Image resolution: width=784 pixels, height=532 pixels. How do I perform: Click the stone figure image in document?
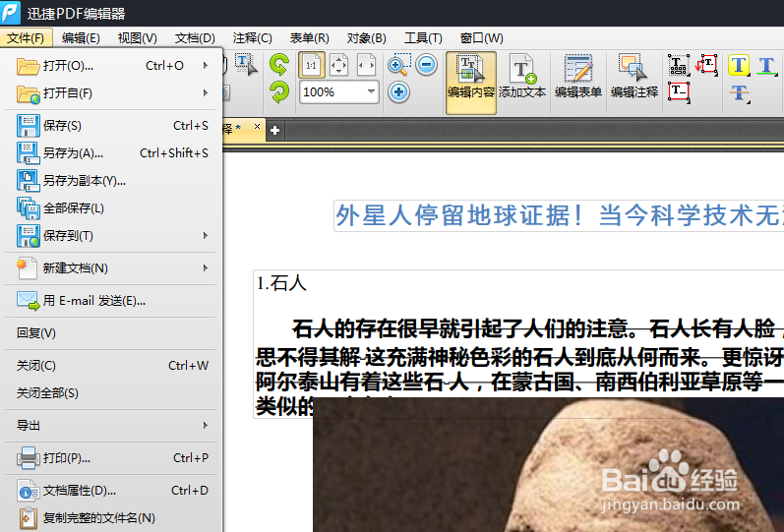pos(548,465)
